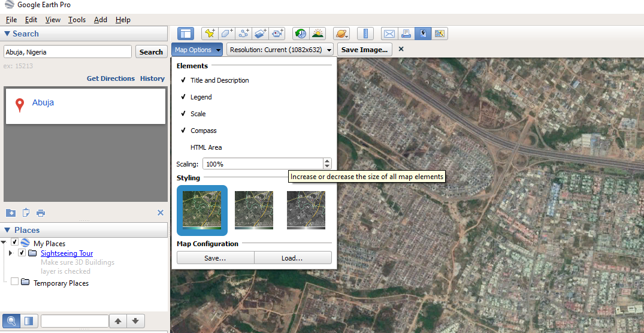This screenshot has height=333, width=644.
Task: Collapse the My Places tree node
Action: coord(5,243)
